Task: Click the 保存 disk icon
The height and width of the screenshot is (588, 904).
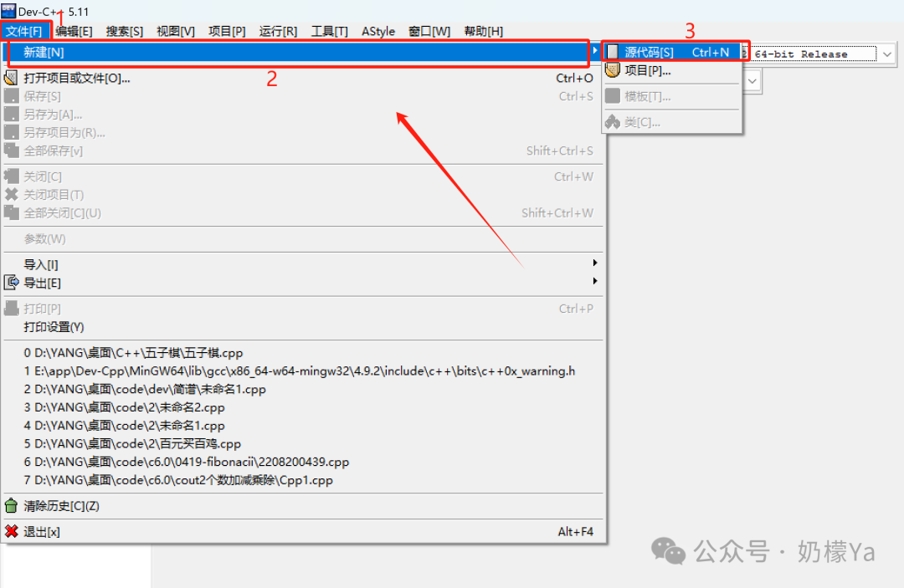Action: point(11,96)
